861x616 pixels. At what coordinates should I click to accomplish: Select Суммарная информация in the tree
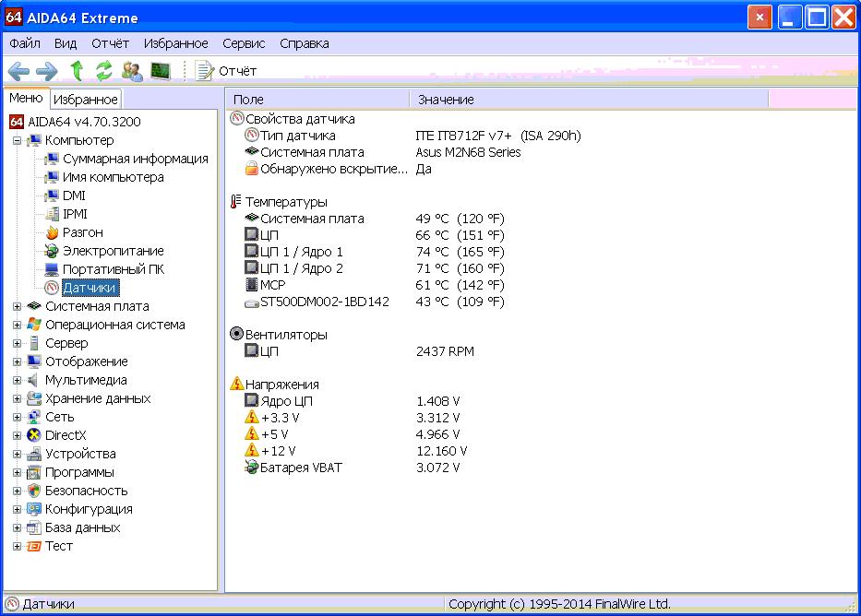pyautogui.click(x=135, y=159)
